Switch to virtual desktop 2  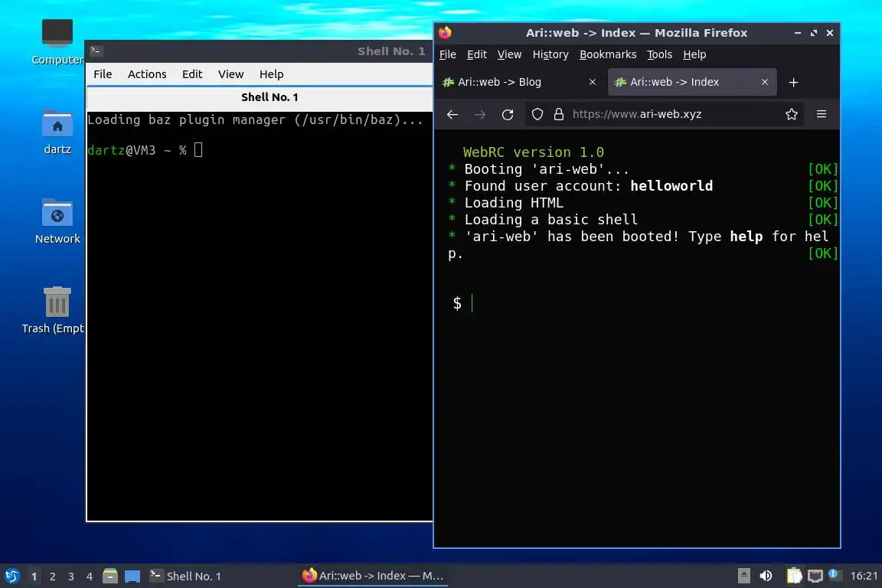pos(52,577)
